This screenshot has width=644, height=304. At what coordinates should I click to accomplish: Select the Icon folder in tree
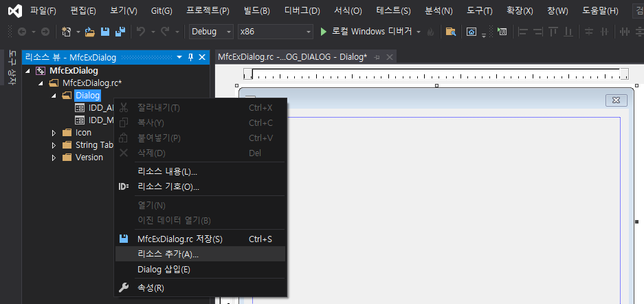coord(83,133)
